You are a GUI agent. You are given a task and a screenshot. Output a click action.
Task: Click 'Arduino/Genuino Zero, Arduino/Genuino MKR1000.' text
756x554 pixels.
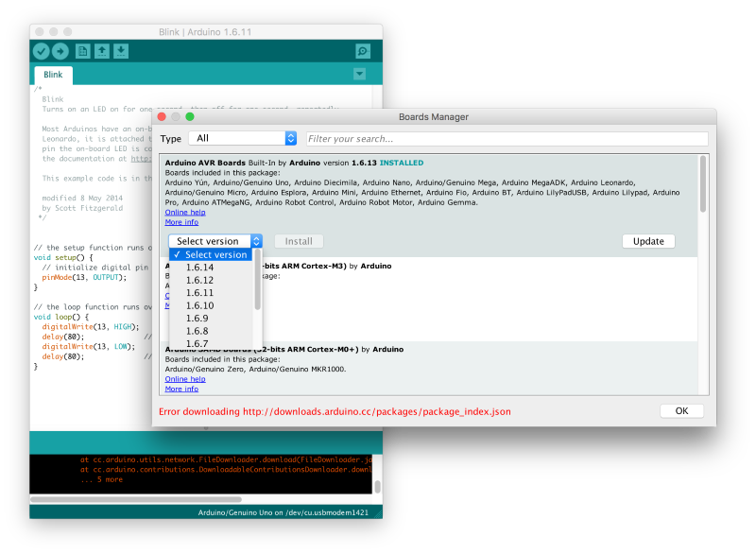click(255, 370)
